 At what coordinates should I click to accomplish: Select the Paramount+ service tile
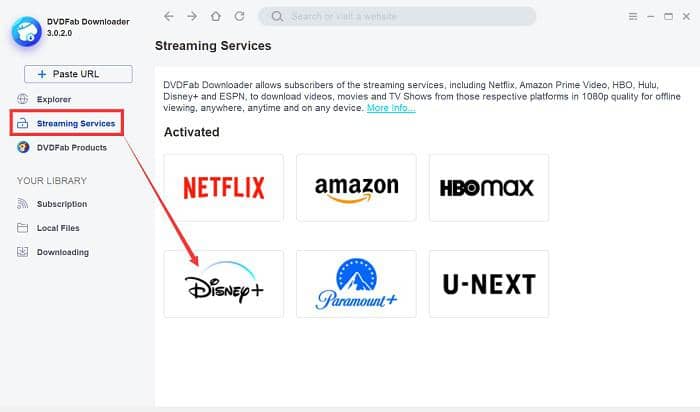pos(356,284)
